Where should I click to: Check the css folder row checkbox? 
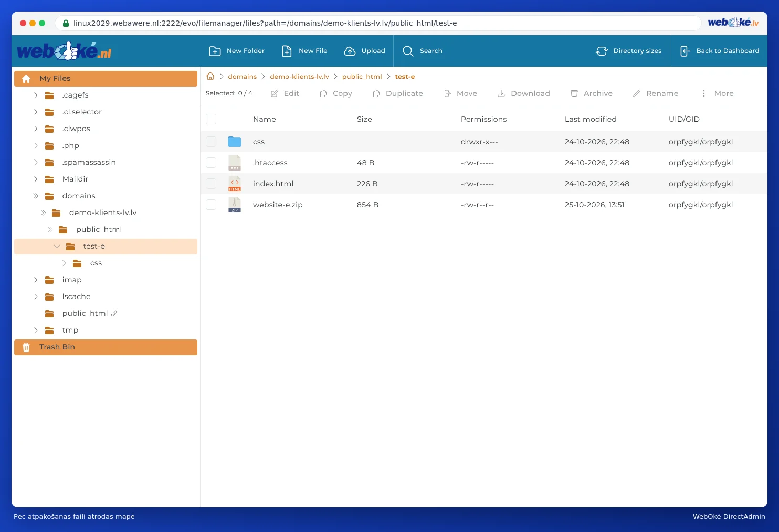211,142
